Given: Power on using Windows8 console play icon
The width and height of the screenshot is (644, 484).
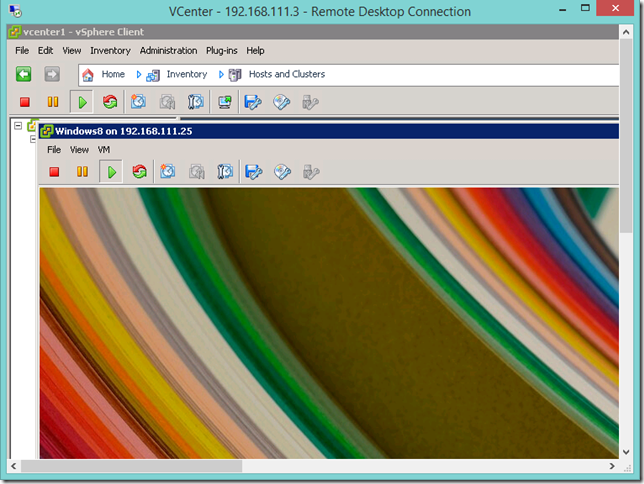Looking at the screenshot, I should (x=111, y=171).
